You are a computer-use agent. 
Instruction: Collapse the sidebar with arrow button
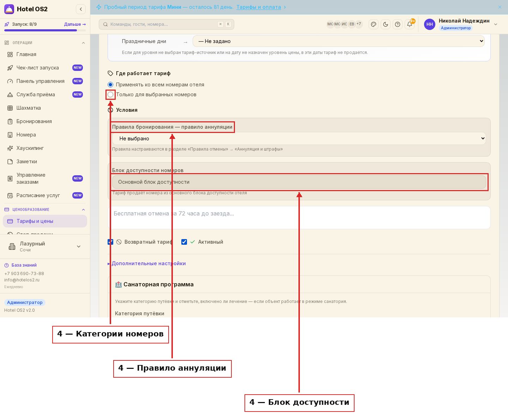point(81,9)
